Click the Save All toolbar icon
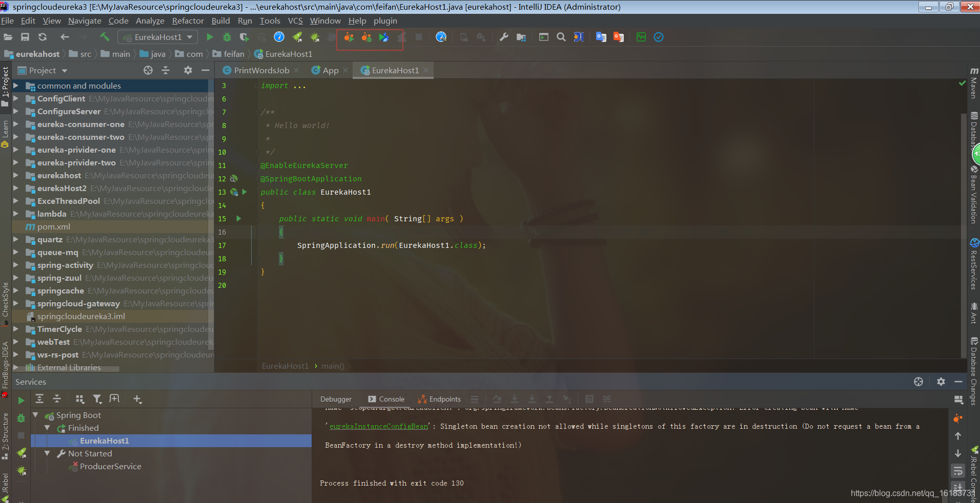This screenshot has width=980, height=503. click(25, 37)
